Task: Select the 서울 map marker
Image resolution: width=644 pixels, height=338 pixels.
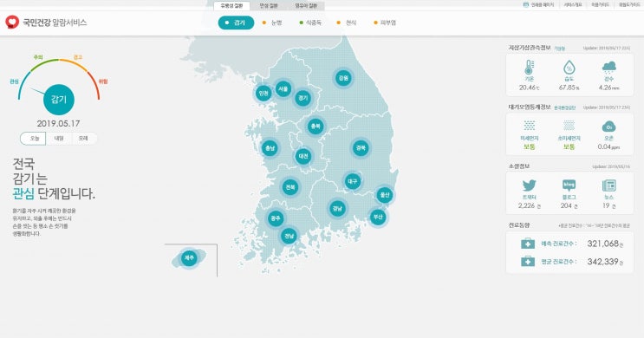Action: (x=283, y=88)
